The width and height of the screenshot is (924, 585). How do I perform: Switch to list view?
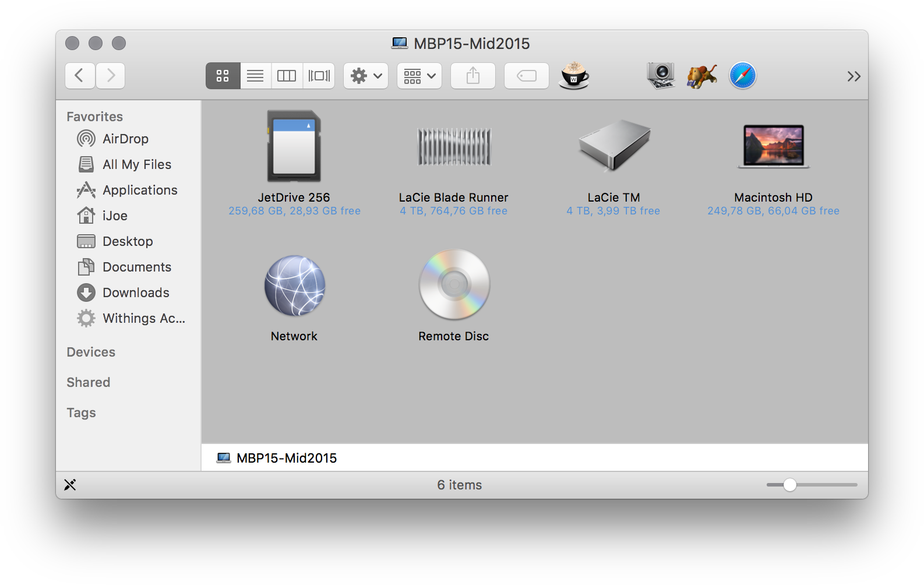point(255,76)
